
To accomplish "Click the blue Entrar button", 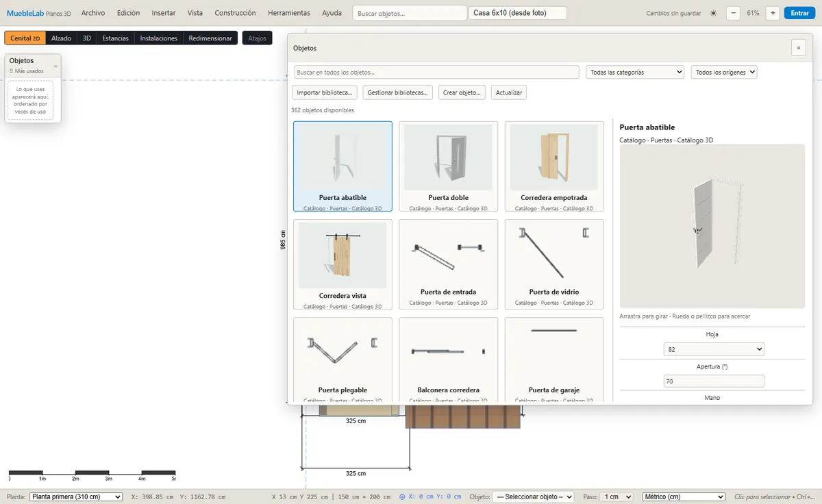I will 799,13.
